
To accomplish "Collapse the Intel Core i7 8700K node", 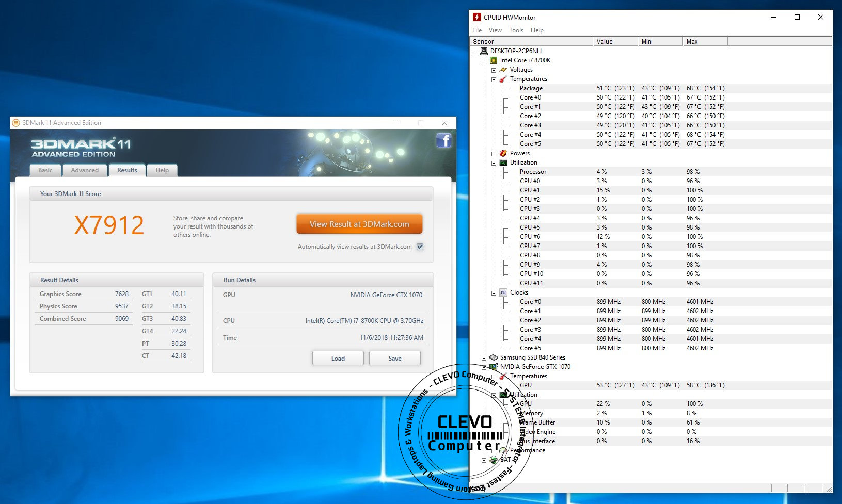I will pyautogui.click(x=484, y=61).
